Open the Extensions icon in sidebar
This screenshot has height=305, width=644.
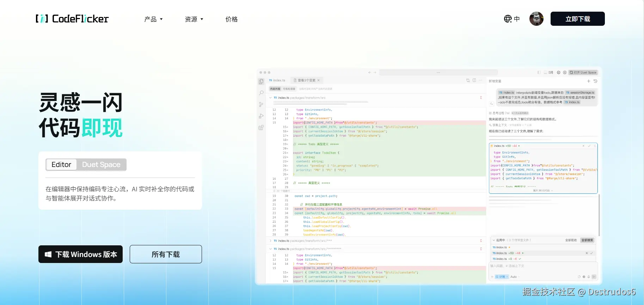tap(261, 128)
